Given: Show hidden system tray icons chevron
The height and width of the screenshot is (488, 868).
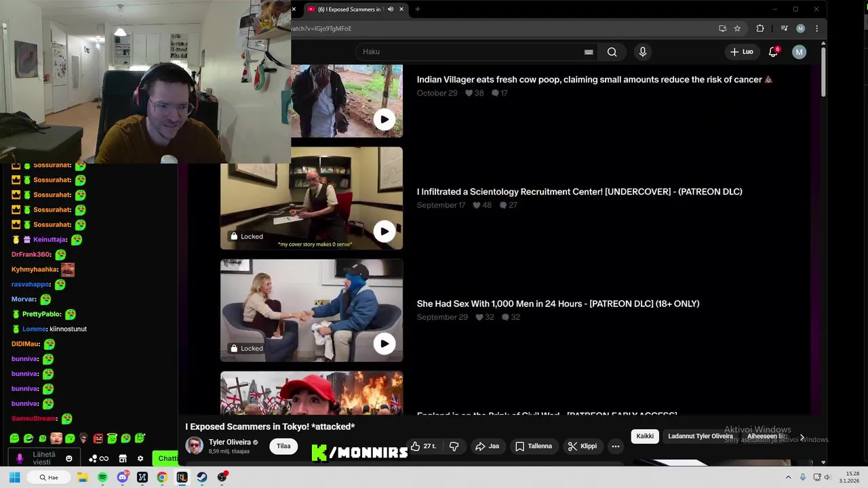Looking at the screenshot, I should (789, 477).
